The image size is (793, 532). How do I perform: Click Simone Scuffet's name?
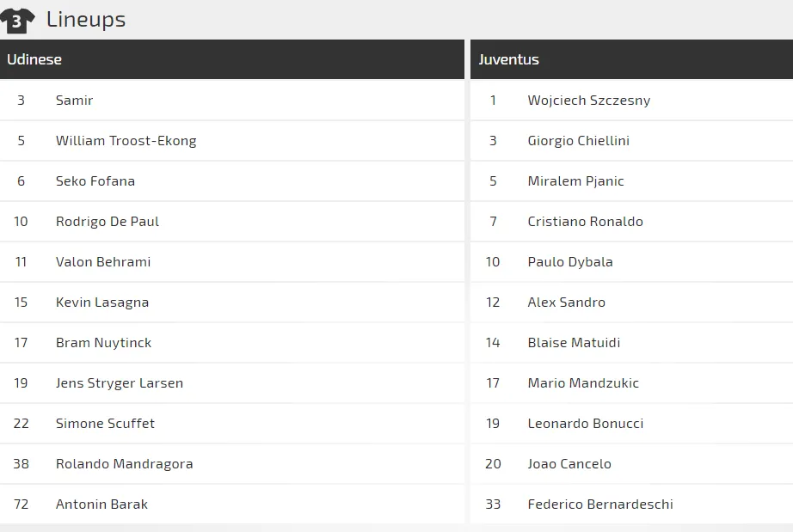tap(106, 423)
